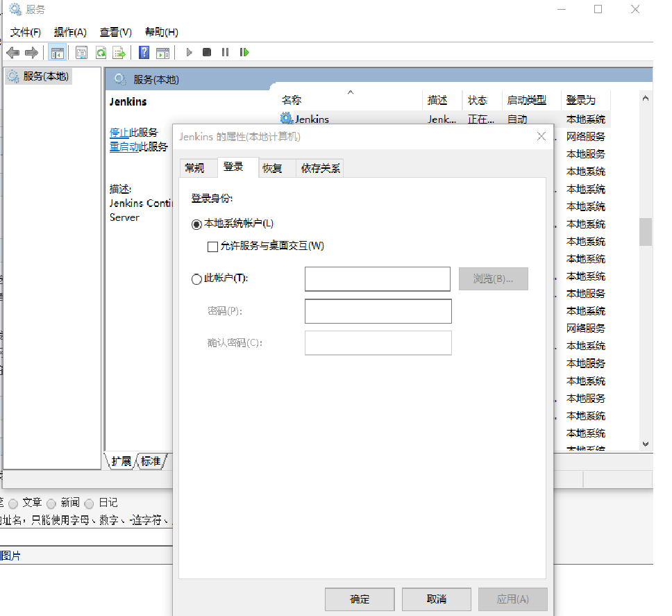Viewport: 672px width, 616px height.
Task: Restart the service with the green icon
Action: coord(244,52)
